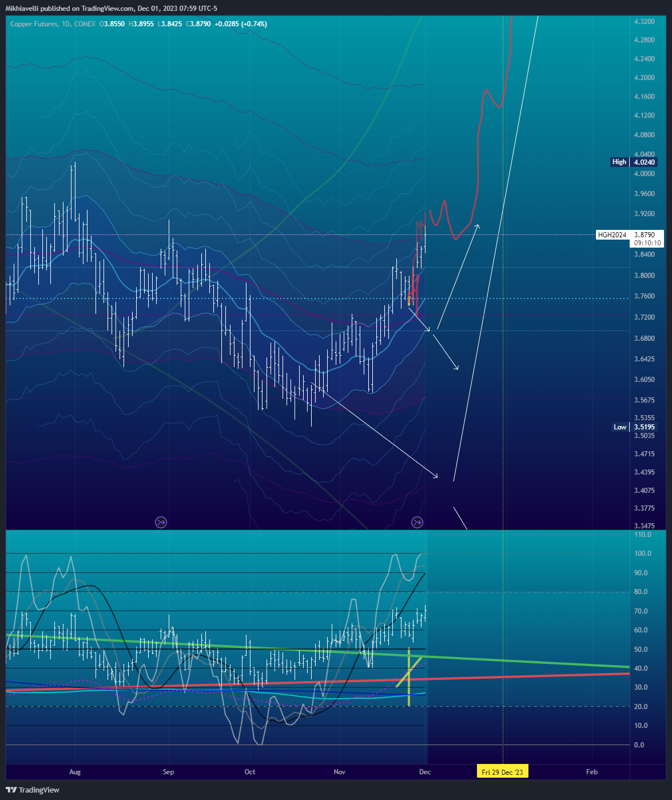Click the 3.7600 price scale value
This screenshot has width=672, height=800.
coord(645,296)
